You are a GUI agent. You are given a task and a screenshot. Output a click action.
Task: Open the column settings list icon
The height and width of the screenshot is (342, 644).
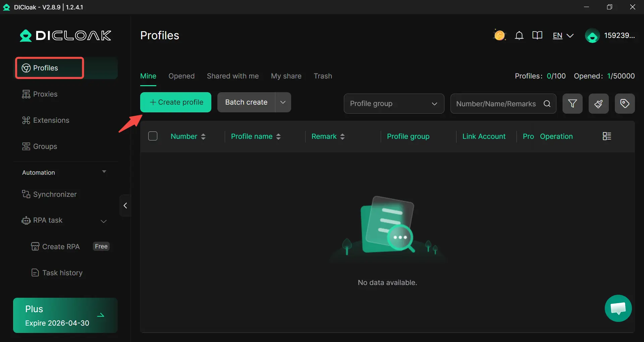[607, 136]
